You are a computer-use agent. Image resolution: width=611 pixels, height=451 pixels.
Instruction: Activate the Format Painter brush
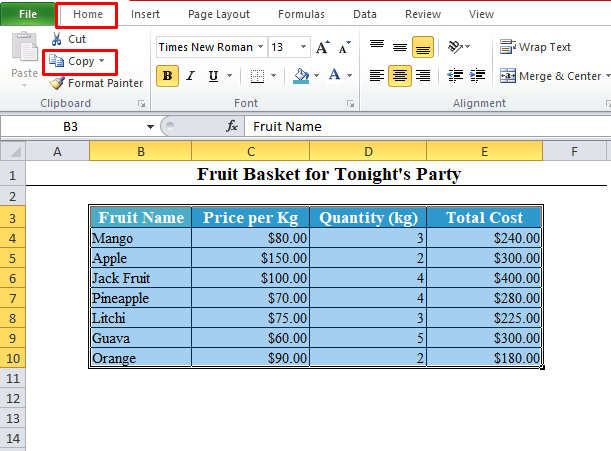click(57, 83)
